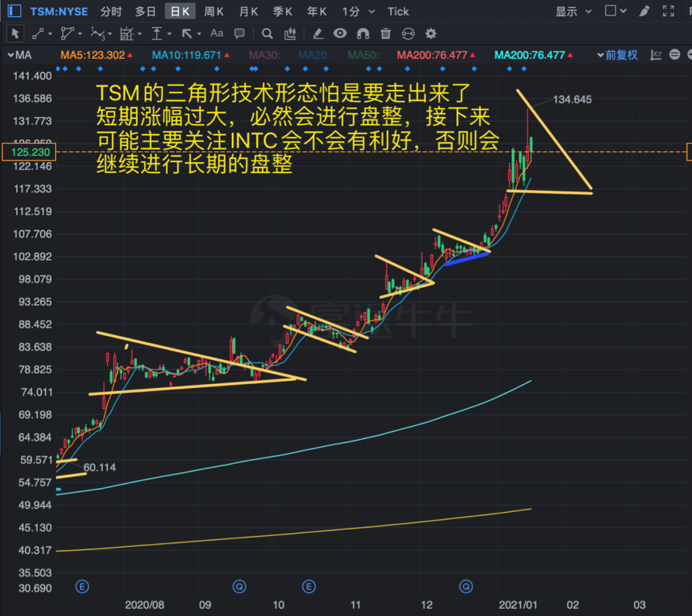Delete drawings with the trash icon
Image resolution: width=692 pixels, height=616 pixels.
[x=386, y=33]
